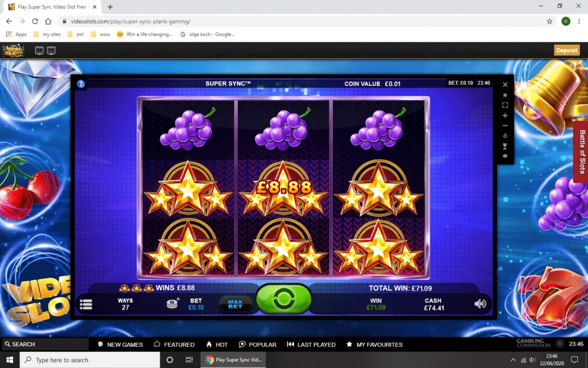Go to browser home page

pyautogui.click(x=48, y=21)
